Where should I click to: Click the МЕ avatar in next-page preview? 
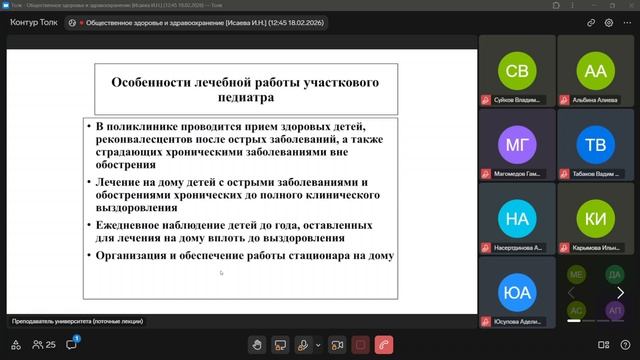[576, 275]
